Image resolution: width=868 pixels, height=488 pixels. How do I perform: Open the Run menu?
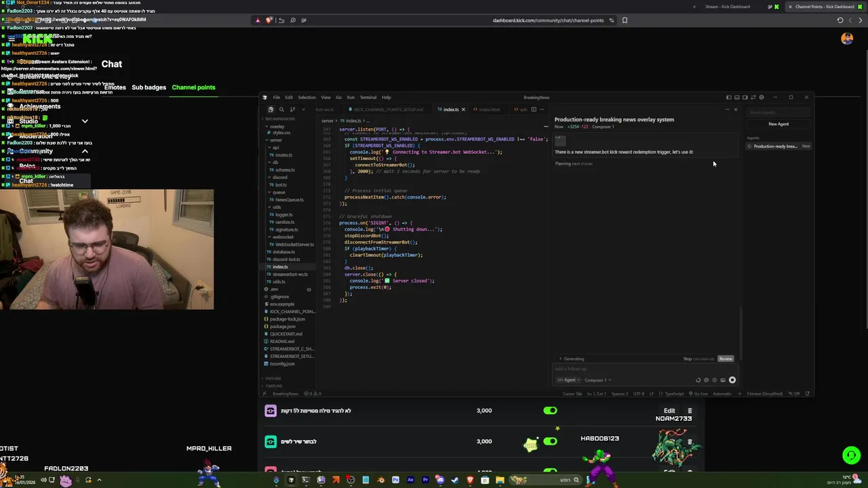(351, 97)
